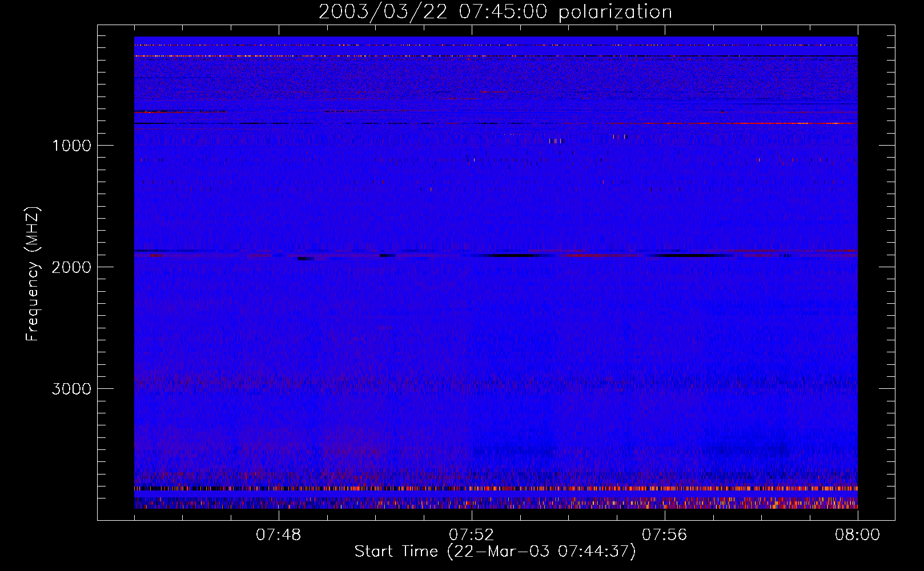Click the 07:56 time tick label
924x571 pixels.
pyautogui.click(x=665, y=535)
